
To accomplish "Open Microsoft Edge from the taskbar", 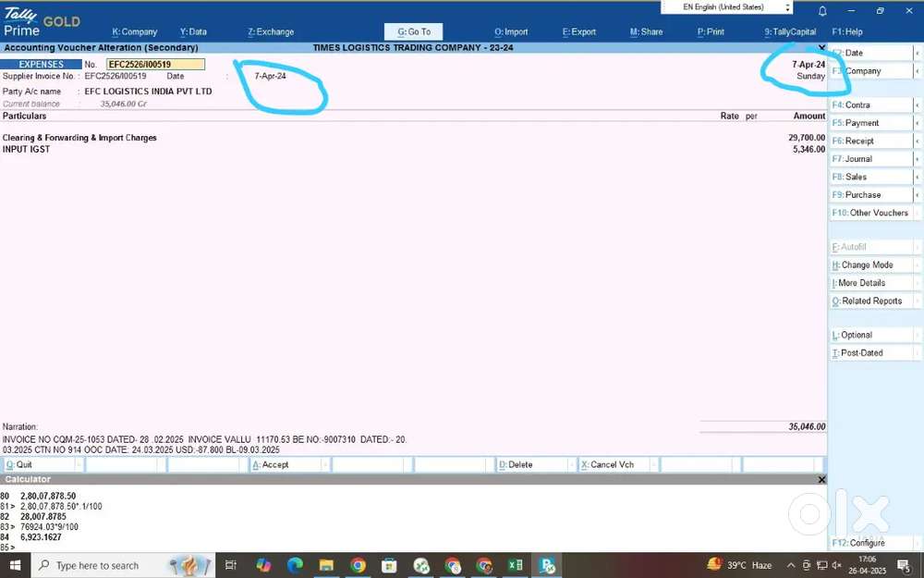I will [295, 565].
